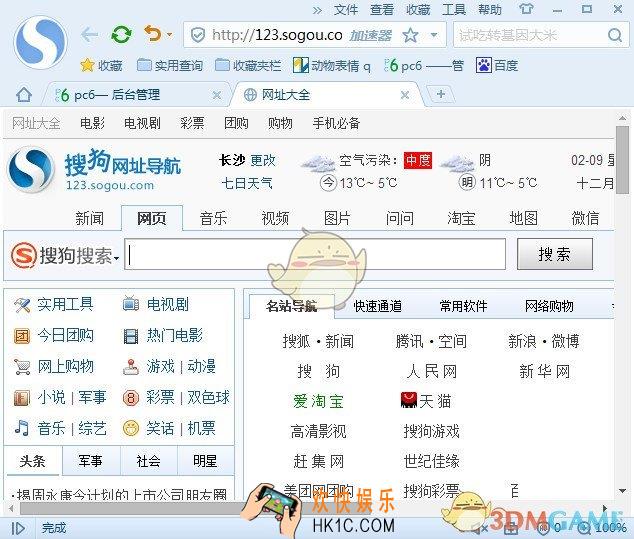The height and width of the screenshot is (539, 634).
Task: Click the 游戏 joystick icon
Action: click(131, 366)
